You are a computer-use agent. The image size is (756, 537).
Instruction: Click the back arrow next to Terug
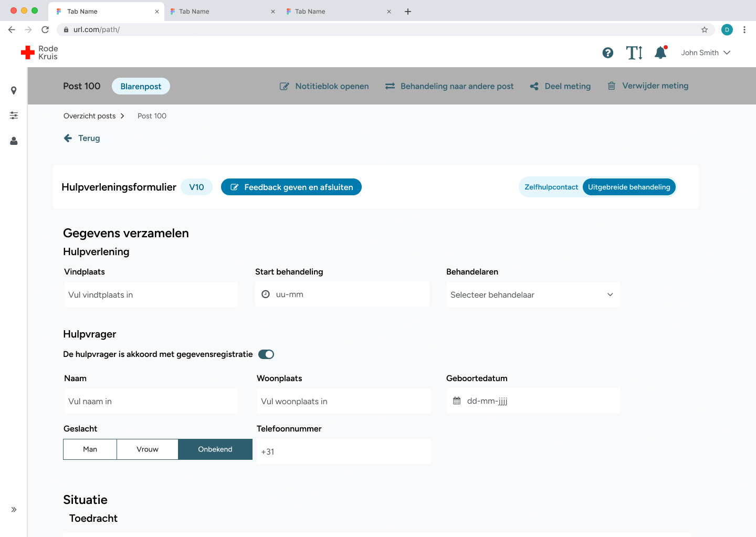point(68,138)
